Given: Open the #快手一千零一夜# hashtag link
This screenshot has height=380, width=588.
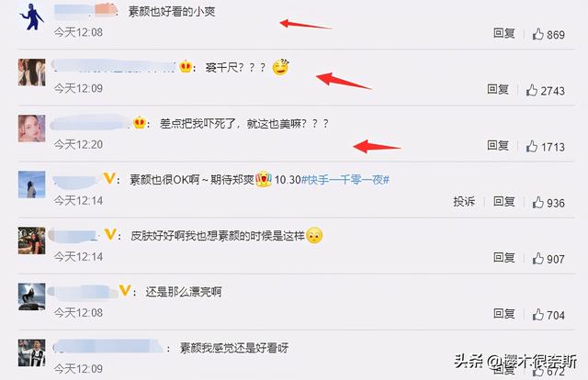Looking at the screenshot, I should 345,180.
